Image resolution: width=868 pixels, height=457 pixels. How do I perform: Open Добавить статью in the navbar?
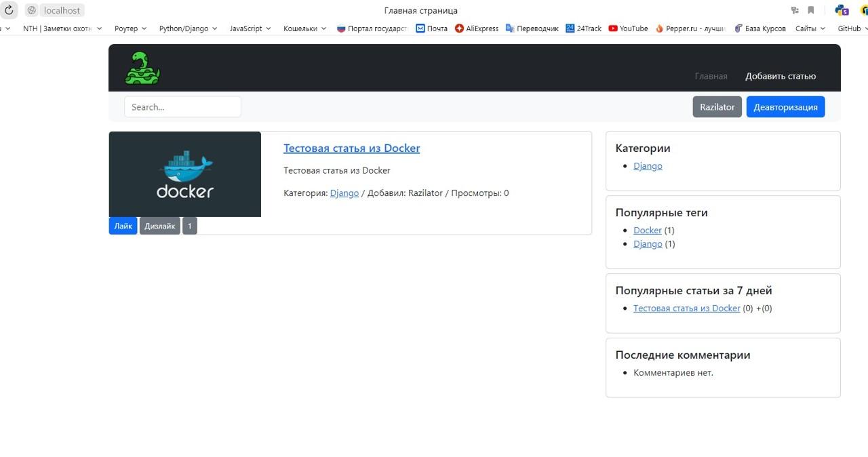tap(781, 76)
